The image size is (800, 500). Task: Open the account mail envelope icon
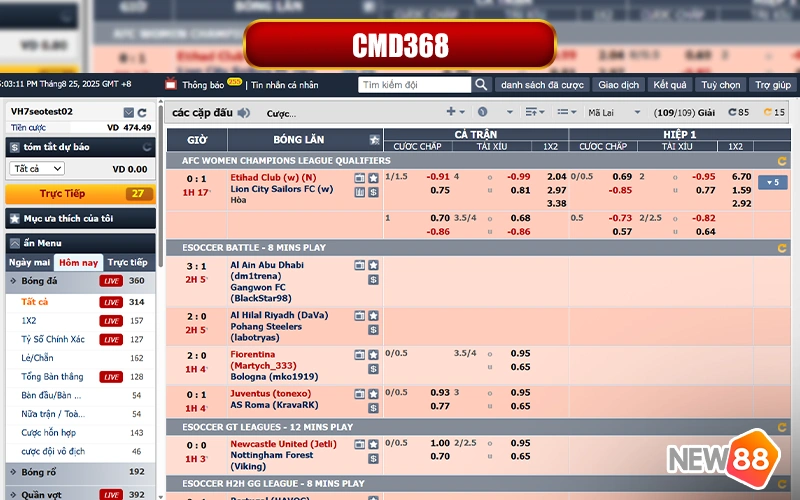pos(129,112)
